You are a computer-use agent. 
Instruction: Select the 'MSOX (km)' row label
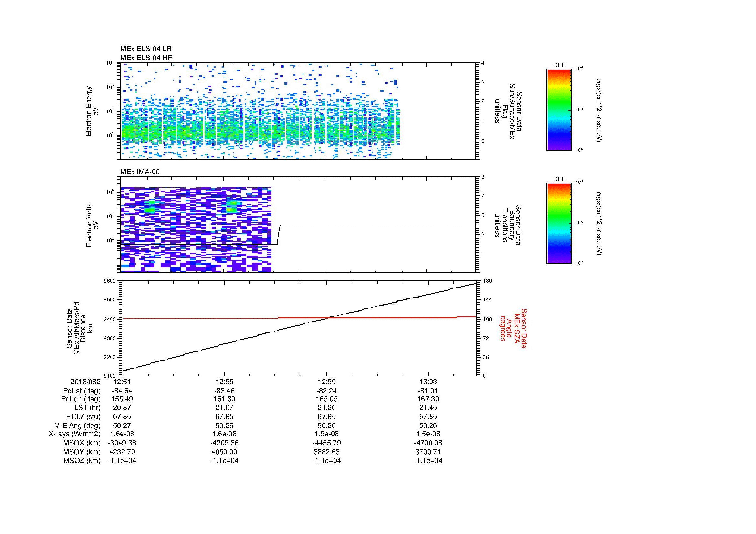pos(82,443)
